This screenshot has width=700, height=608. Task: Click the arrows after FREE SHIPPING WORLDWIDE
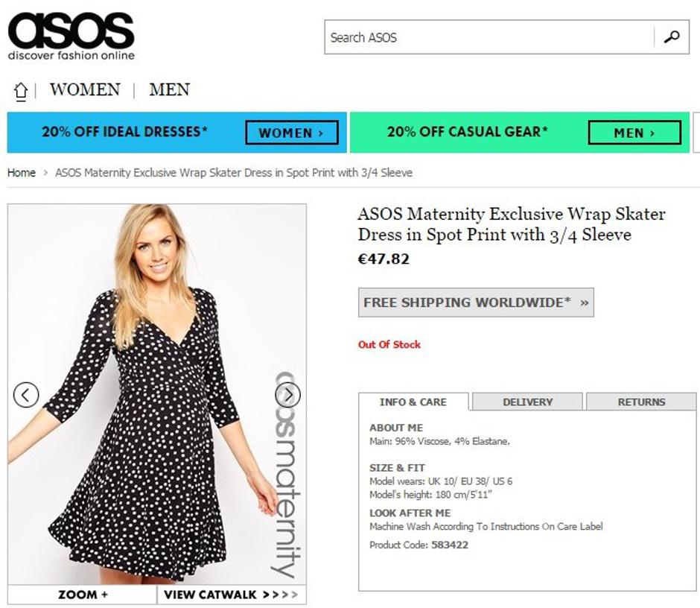585,303
